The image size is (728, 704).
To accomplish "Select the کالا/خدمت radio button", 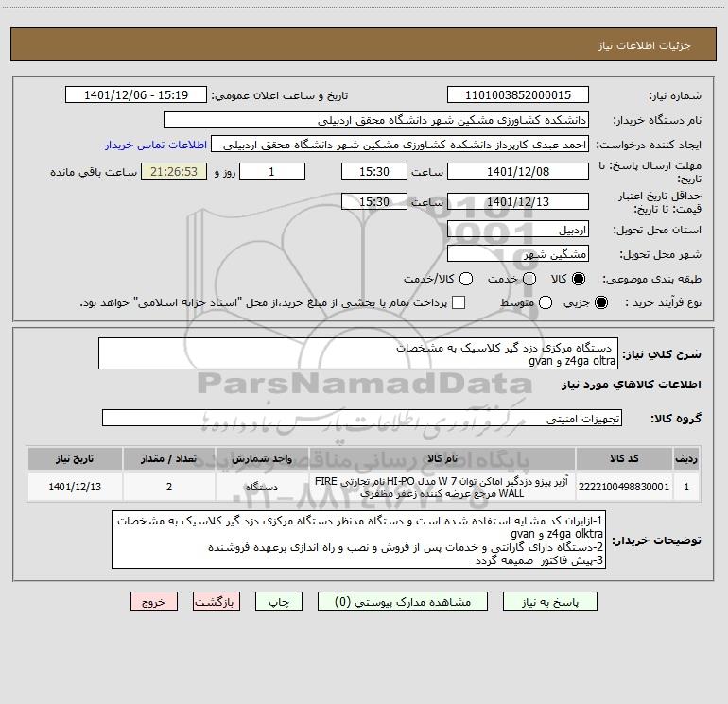I will coord(466,279).
